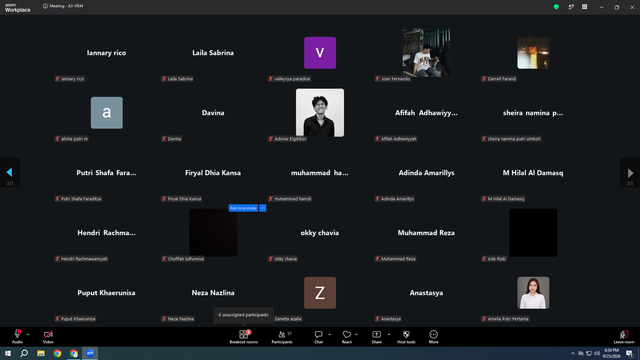Select Zanetta azalia Z avatar
640x360 pixels.
coord(320,293)
